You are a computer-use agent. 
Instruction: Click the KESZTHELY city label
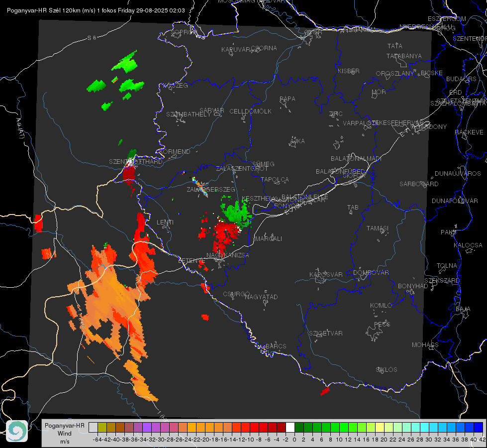(259, 198)
